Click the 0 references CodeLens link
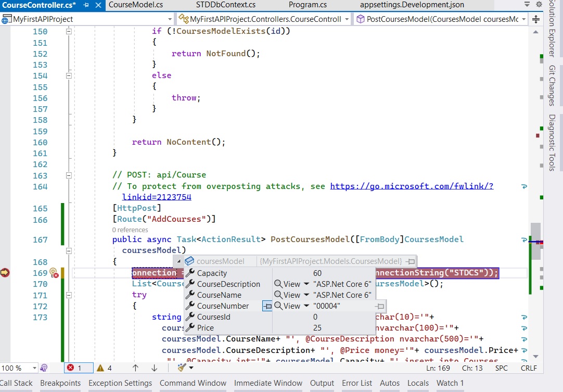 (130, 230)
